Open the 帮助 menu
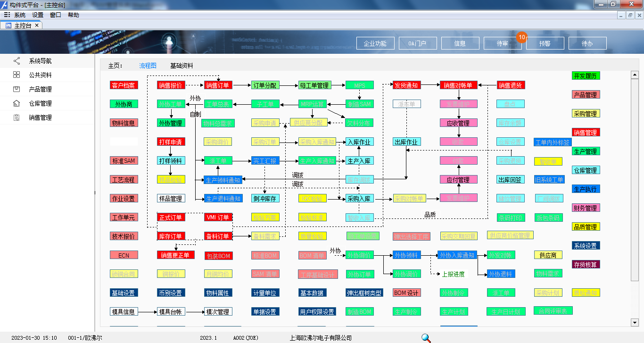 tap(74, 15)
